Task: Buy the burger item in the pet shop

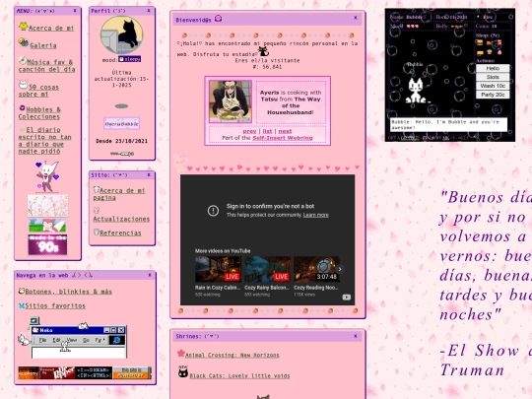Action: [480, 42]
